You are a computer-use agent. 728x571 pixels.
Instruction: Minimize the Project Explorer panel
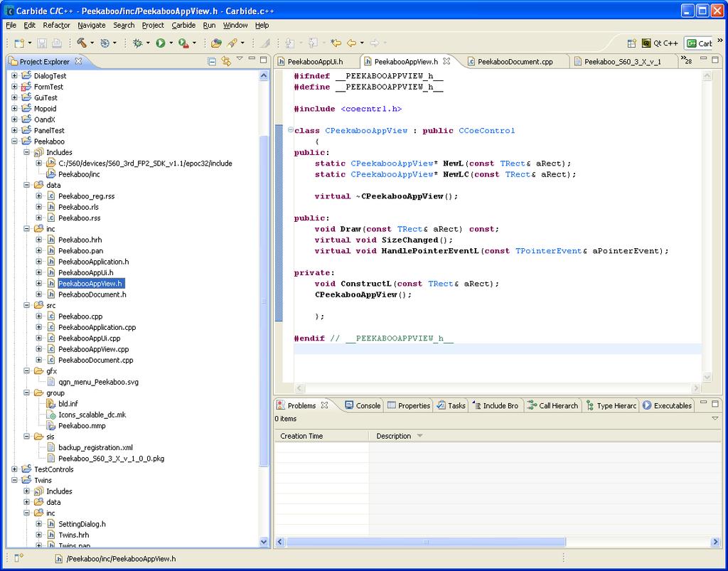click(x=252, y=58)
